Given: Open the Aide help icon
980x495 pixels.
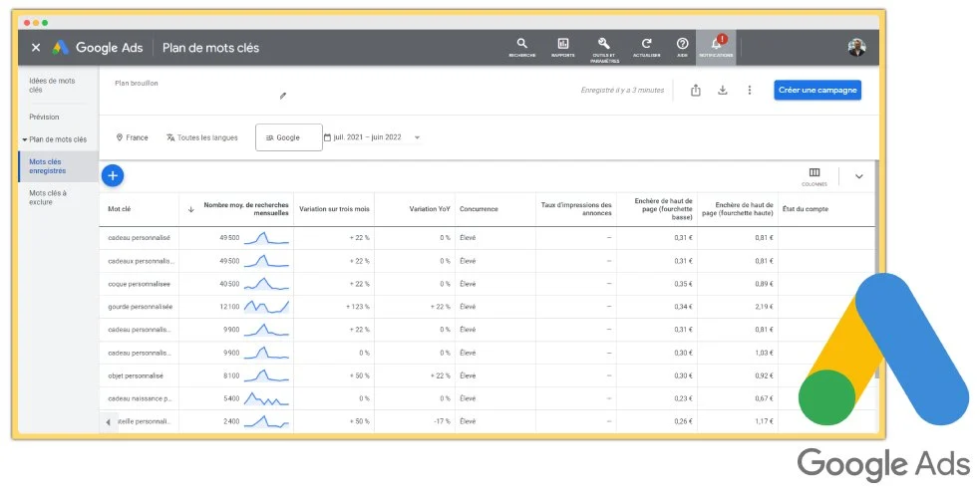Looking at the screenshot, I should point(682,47).
